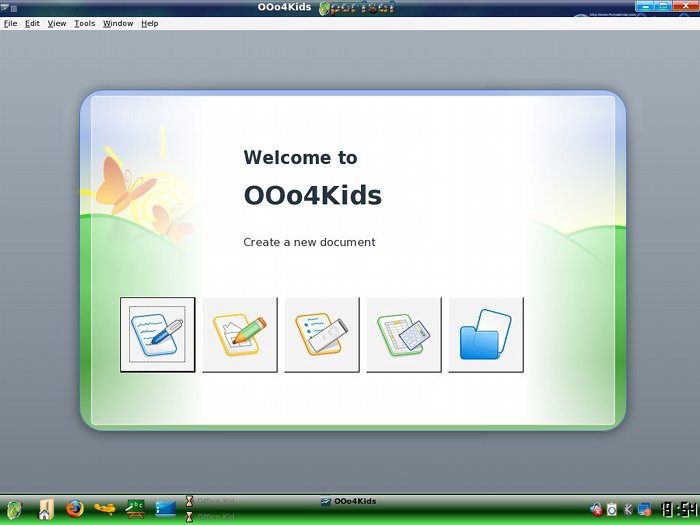Open the chalkboard education app icon
Viewport: 700px width, 525px height.
tap(135, 508)
